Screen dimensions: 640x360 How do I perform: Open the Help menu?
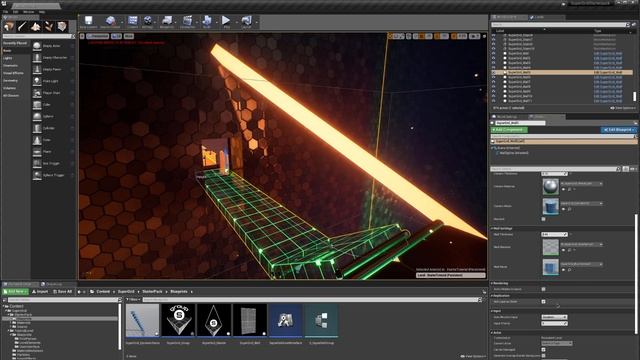[42, 12]
